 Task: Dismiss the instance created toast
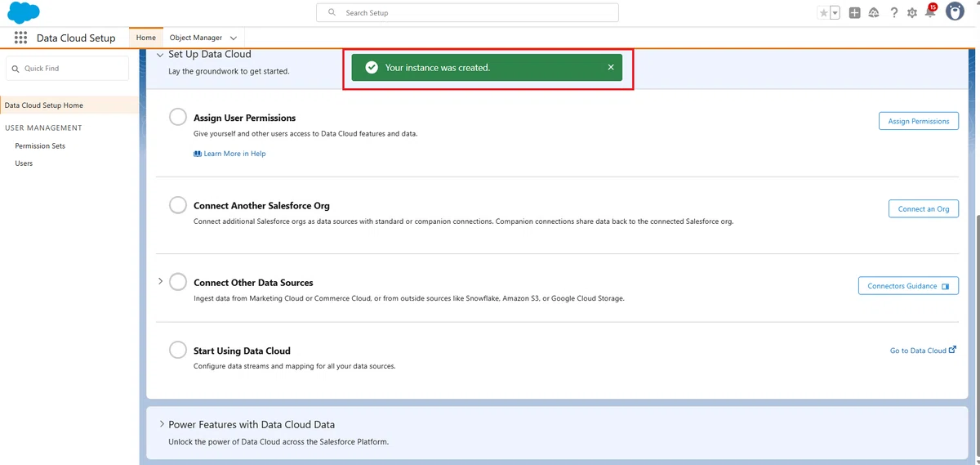point(611,67)
